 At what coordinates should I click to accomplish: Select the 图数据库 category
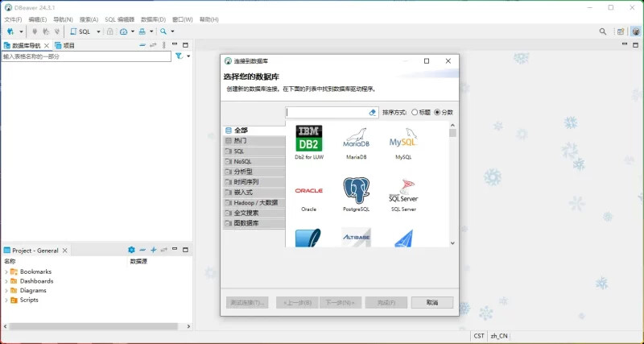(x=254, y=223)
